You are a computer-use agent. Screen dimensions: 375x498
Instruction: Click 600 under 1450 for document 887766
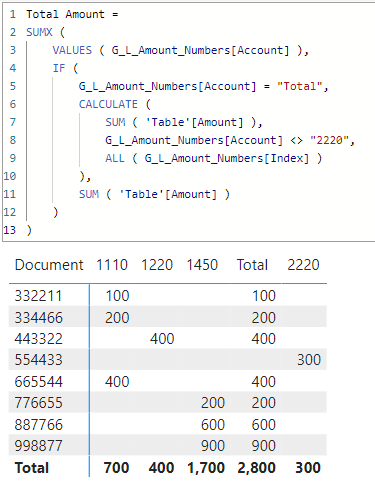pyautogui.click(x=213, y=425)
